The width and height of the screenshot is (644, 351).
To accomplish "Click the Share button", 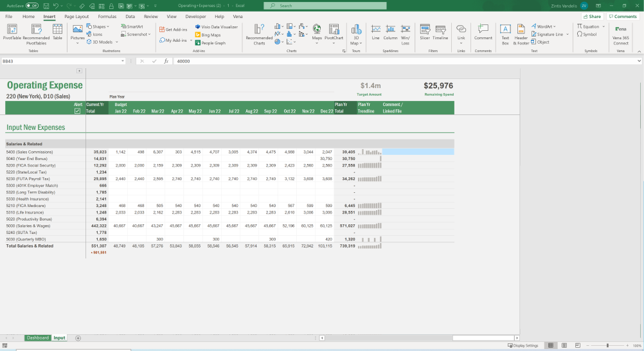I will [x=593, y=16].
